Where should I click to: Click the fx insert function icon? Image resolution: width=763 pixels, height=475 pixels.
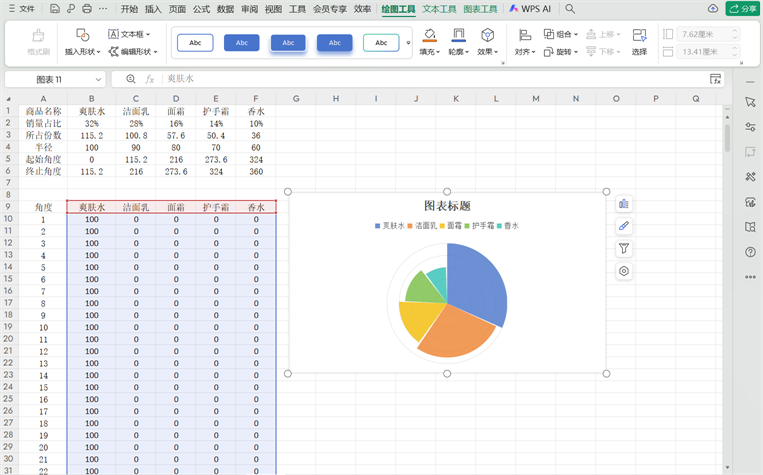point(150,79)
